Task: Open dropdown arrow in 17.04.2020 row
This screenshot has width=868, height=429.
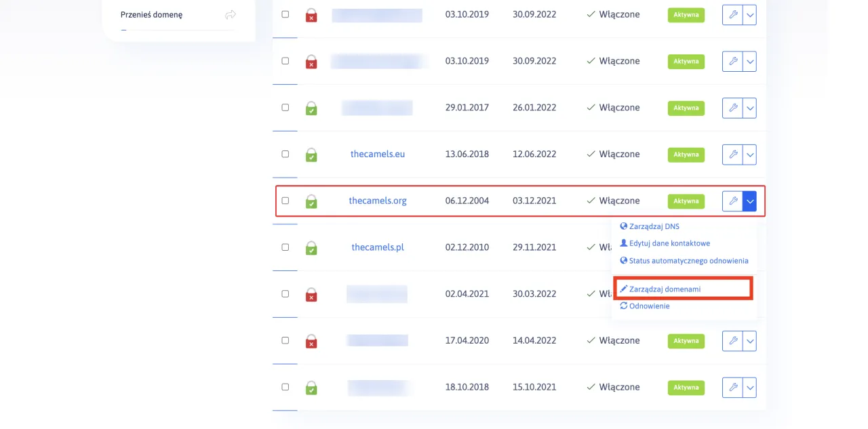Action: click(x=749, y=341)
